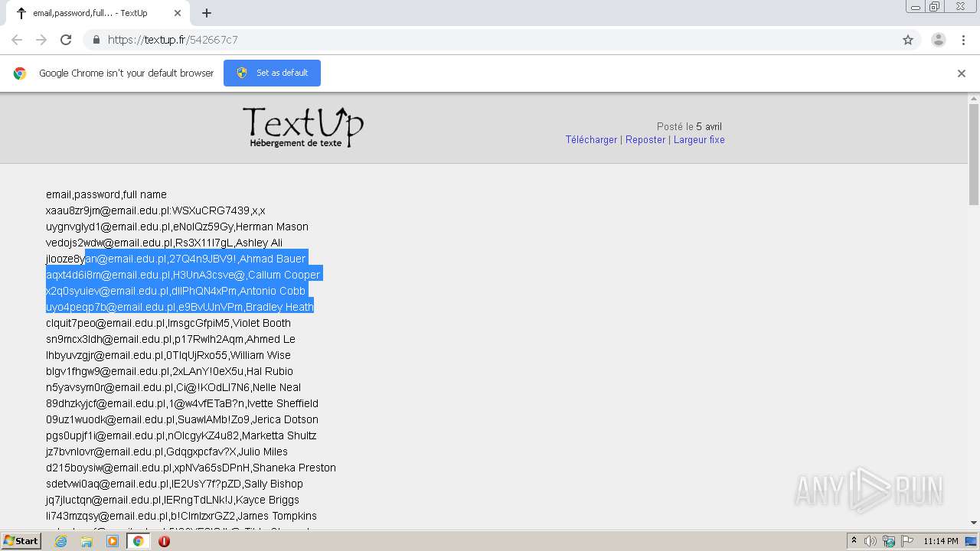980x551 pixels.
Task: Click the highlighted Antonio Cobb line
Action: tap(175, 291)
